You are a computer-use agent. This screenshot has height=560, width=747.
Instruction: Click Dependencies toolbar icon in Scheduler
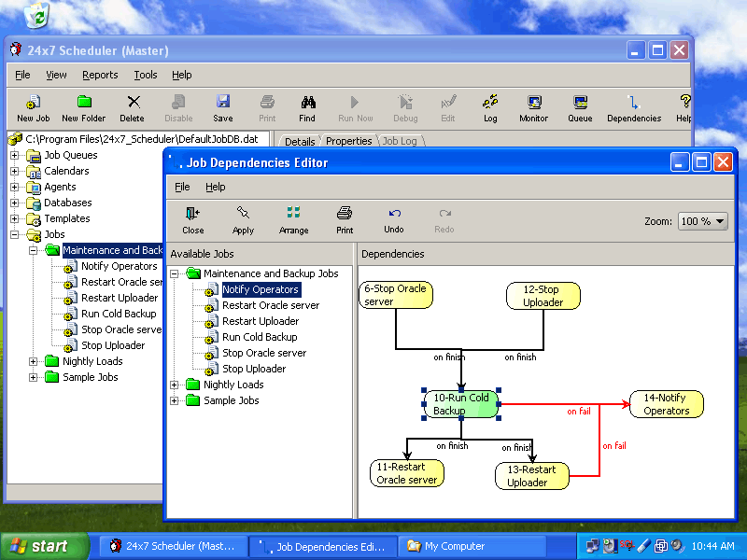pos(633,102)
